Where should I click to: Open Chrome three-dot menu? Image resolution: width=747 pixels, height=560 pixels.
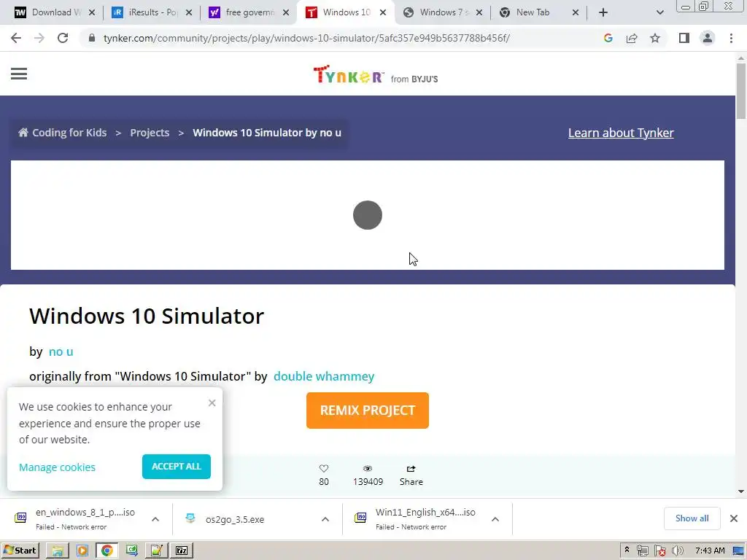point(731,38)
